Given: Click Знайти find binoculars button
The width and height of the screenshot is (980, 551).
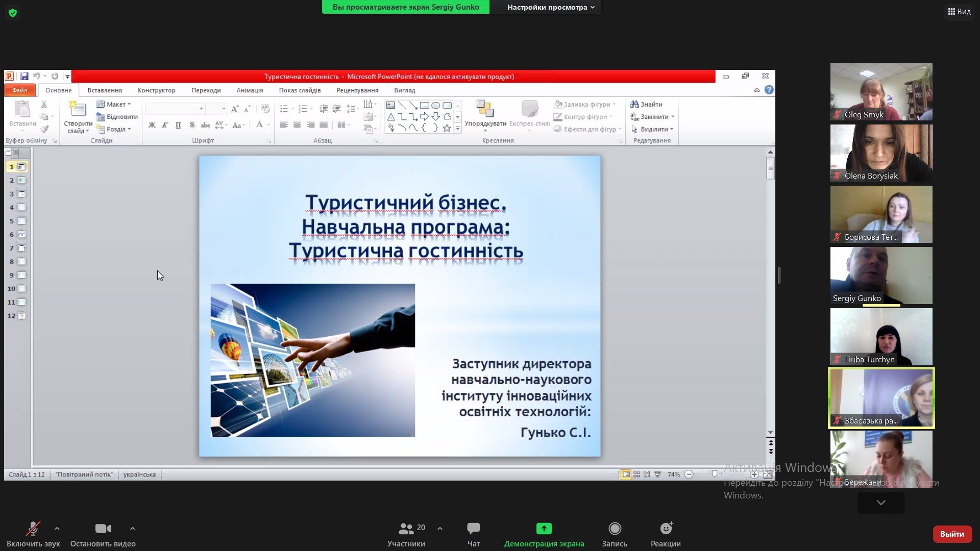Looking at the screenshot, I should point(646,104).
